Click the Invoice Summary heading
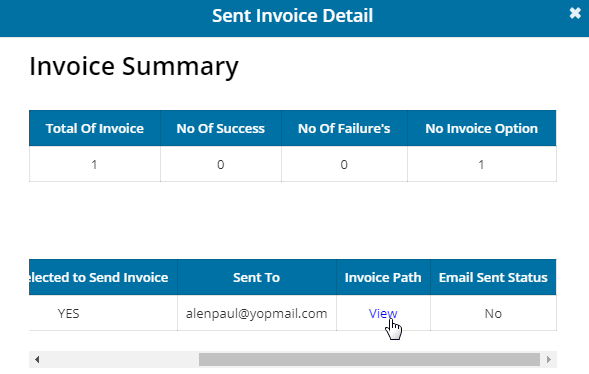Screen dimensions: 589x374 tap(134, 66)
